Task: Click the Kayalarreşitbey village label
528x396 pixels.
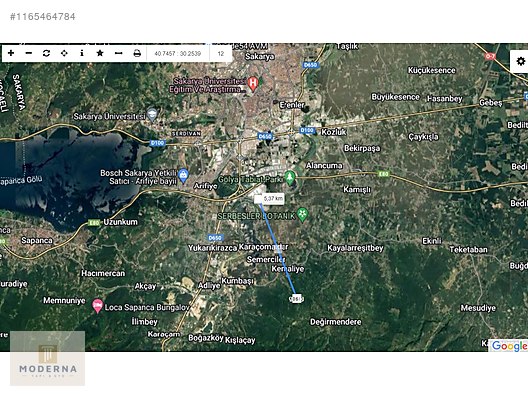Action: pos(355,248)
